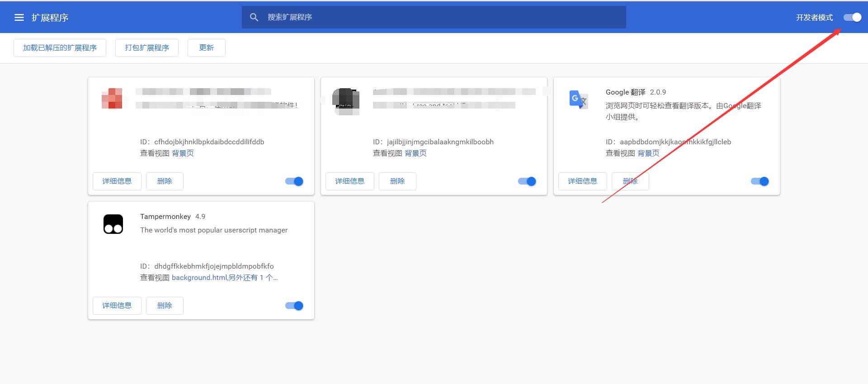Viewport: 868px width, 384px height.
Task: Turn off the jajilbjjinjmgcibalaakngmkilboobh extension toggle
Action: (x=527, y=181)
